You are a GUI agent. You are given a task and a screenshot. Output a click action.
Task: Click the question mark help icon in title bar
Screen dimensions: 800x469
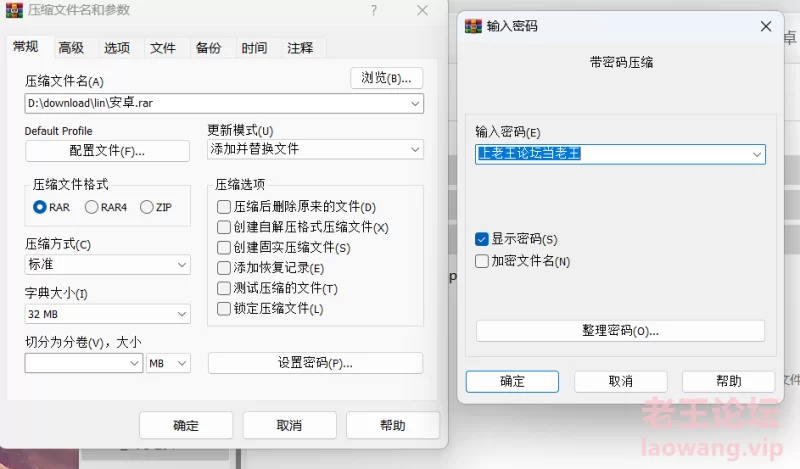point(374,9)
